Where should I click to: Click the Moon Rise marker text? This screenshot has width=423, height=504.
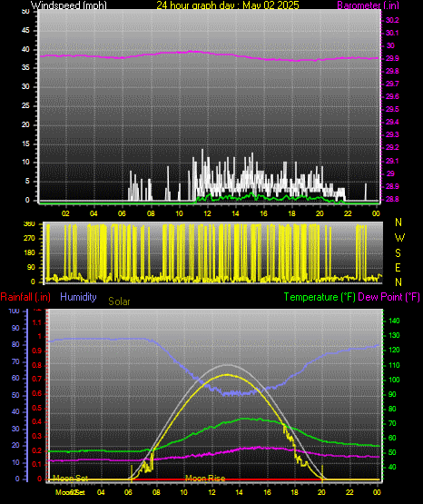click(x=205, y=479)
